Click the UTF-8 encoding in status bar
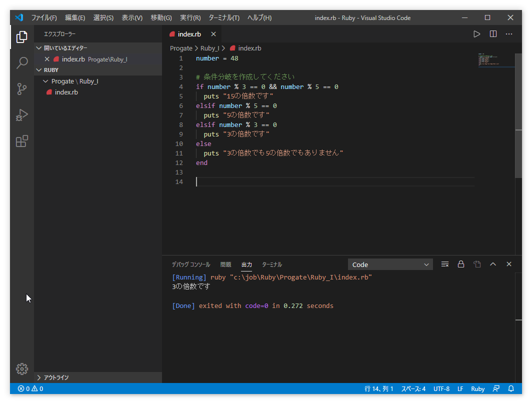532x404 pixels. tap(441, 388)
